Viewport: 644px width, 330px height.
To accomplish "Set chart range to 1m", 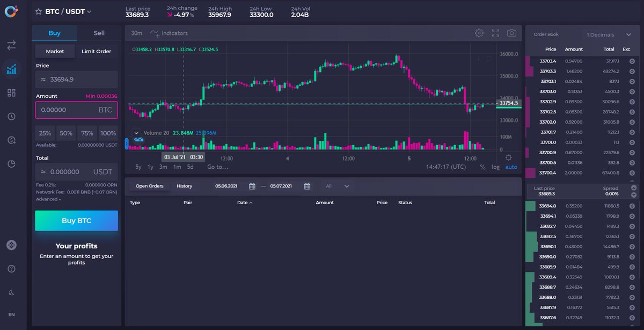I will click(x=177, y=167).
